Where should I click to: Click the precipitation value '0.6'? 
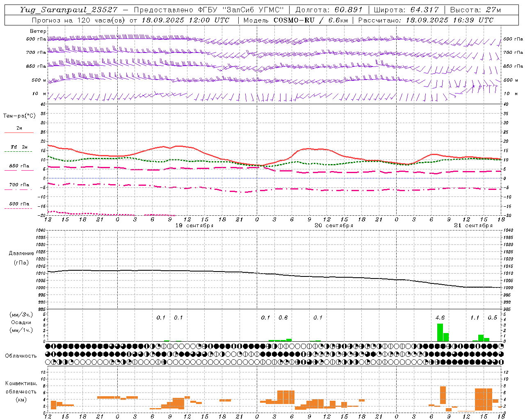283,317
